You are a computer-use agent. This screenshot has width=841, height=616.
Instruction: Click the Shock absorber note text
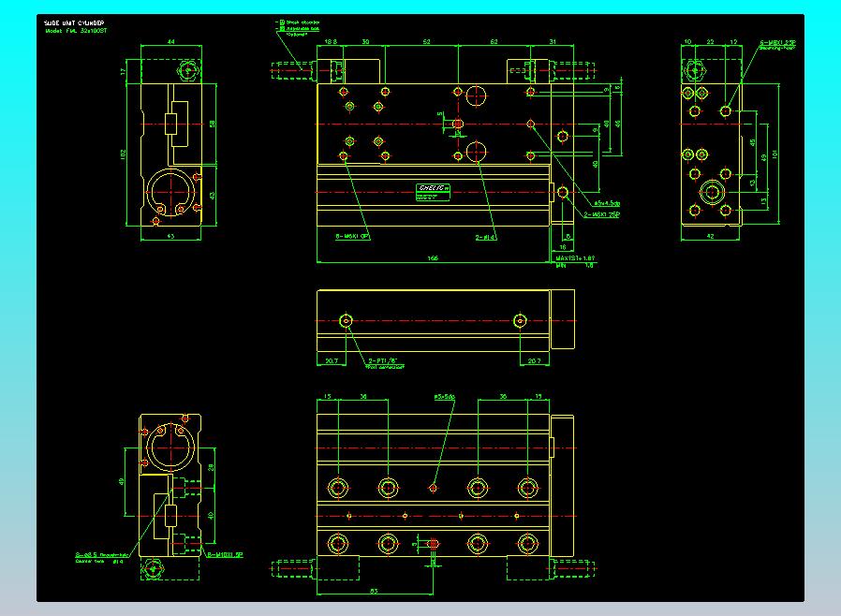pos(303,22)
